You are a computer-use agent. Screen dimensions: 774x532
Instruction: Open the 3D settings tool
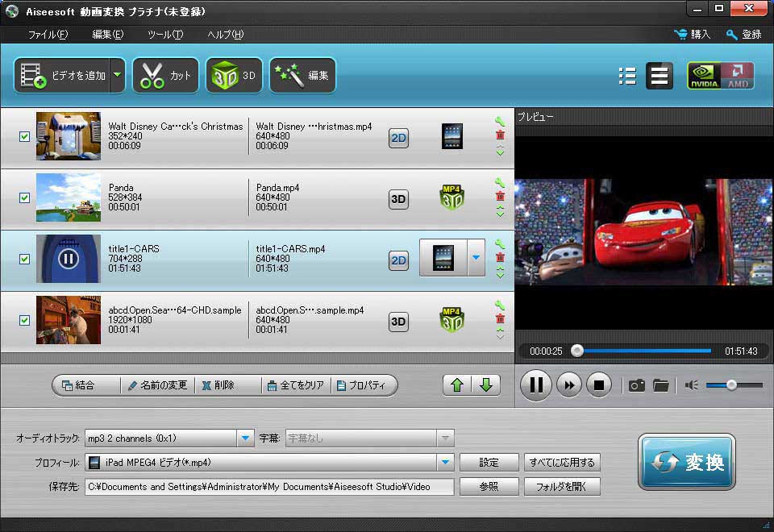pyautogui.click(x=234, y=76)
